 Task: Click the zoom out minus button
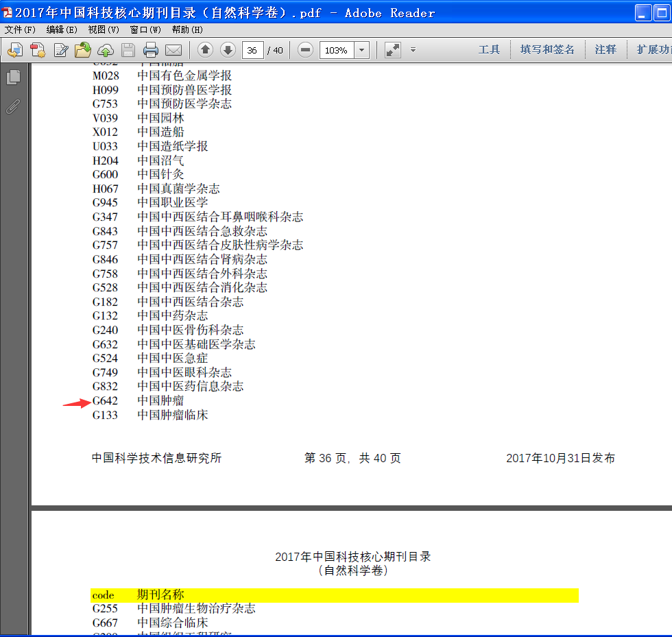306,50
